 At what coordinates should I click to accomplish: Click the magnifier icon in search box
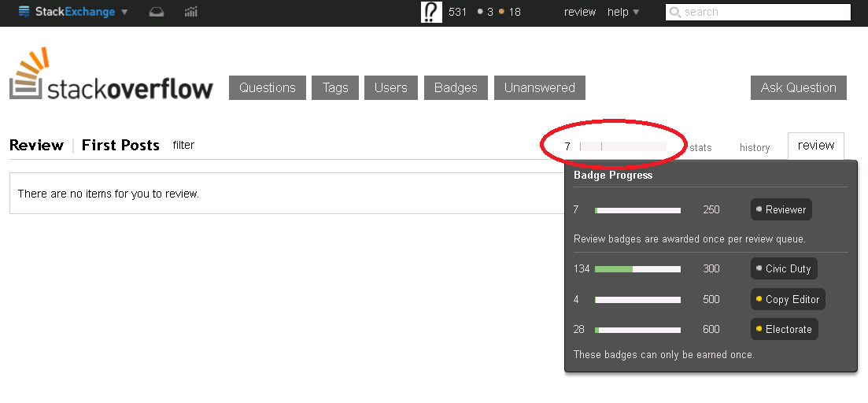pyautogui.click(x=674, y=12)
